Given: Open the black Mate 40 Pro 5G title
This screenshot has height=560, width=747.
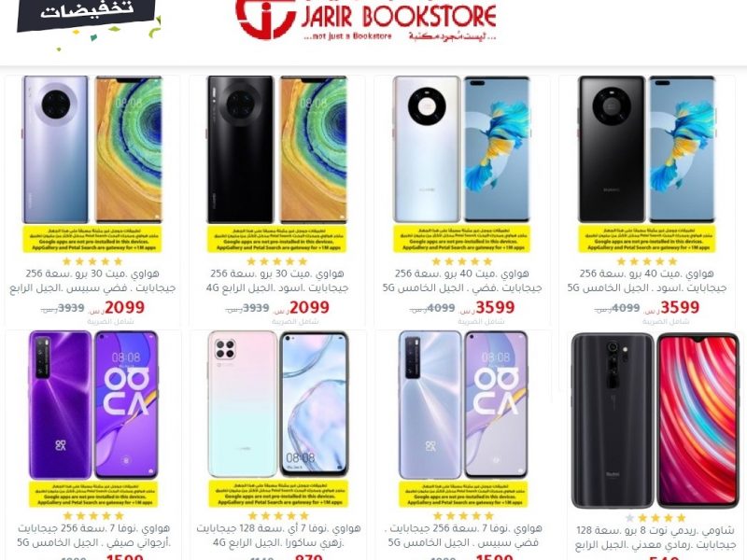Looking at the screenshot, I should pos(646,281).
